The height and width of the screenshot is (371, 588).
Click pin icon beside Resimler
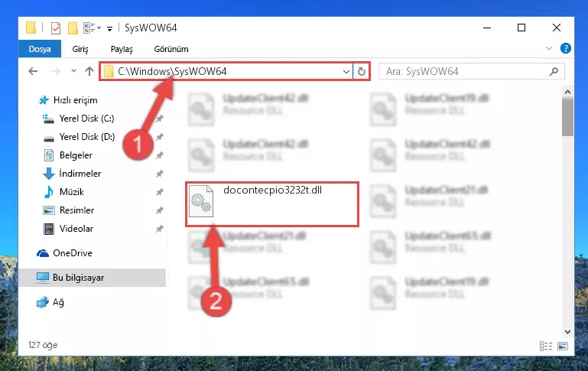pos(159,210)
